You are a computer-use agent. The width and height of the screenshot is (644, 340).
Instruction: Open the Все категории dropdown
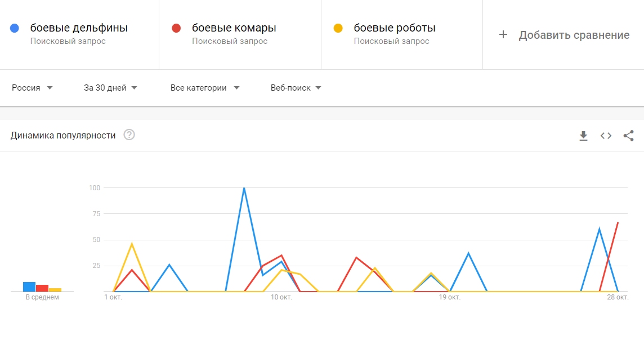click(x=205, y=88)
